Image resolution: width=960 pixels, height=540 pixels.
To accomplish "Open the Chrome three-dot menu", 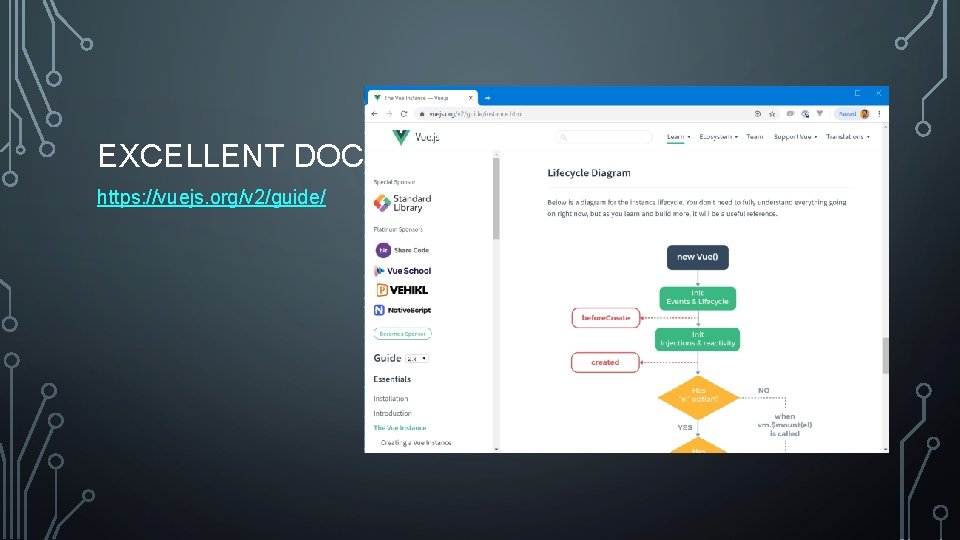I will [x=880, y=114].
